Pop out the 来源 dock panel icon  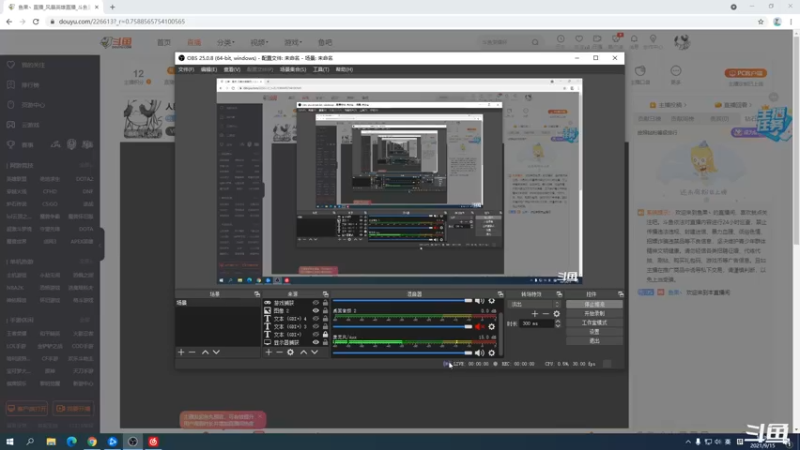(x=326, y=294)
